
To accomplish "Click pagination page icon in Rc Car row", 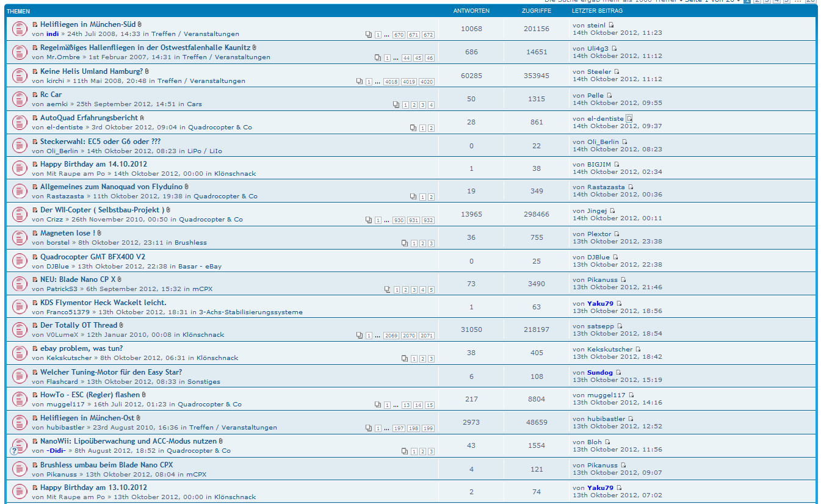I will point(397,105).
